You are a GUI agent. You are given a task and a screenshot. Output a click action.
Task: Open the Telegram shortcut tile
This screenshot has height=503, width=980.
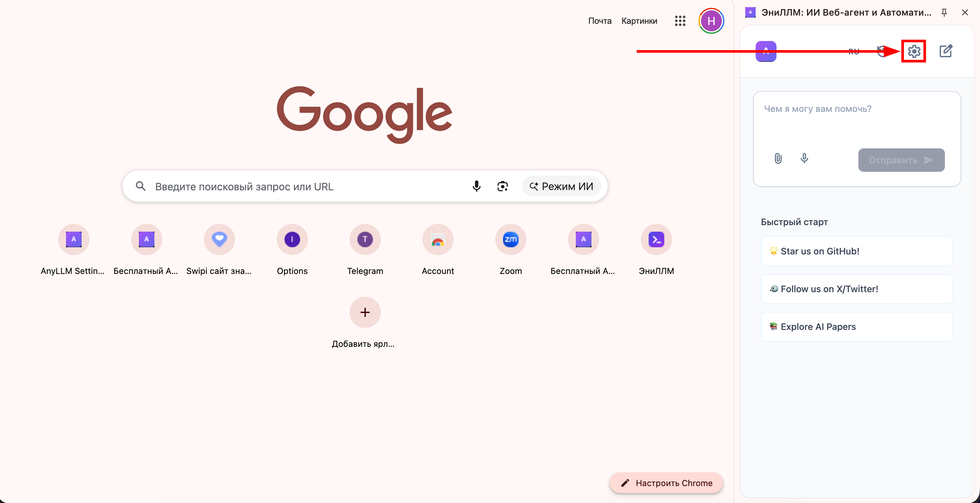click(364, 239)
